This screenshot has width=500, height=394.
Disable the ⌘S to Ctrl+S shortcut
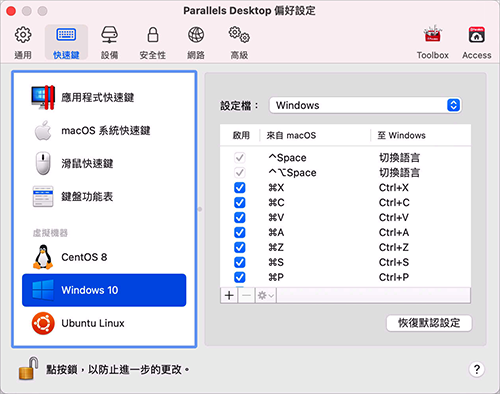[x=239, y=262]
